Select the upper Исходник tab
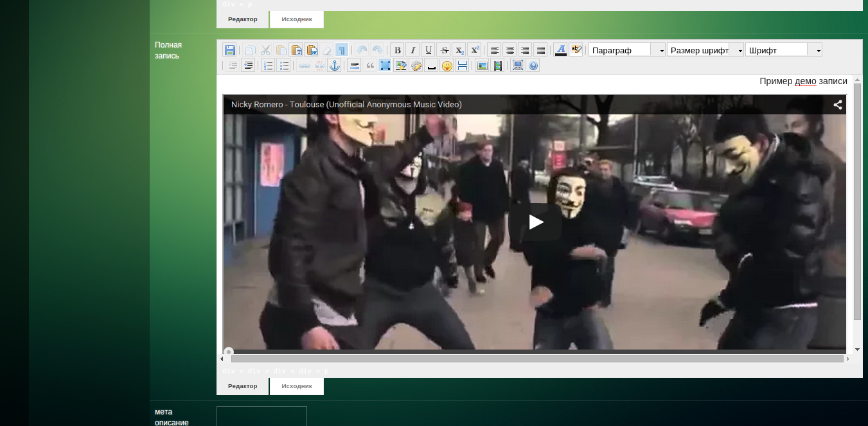This screenshot has height=426, width=868. (x=297, y=19)
